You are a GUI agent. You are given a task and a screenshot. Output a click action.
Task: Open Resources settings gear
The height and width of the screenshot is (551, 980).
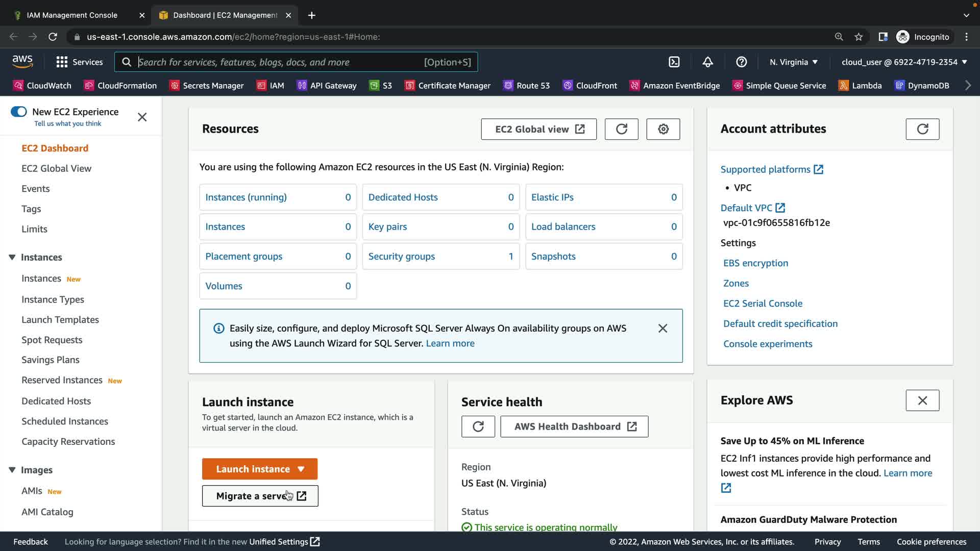point(663,129)
